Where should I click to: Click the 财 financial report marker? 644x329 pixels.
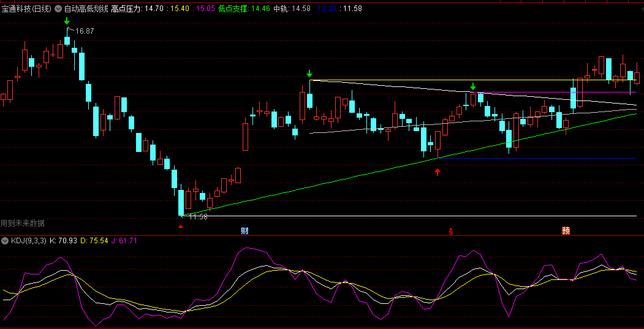(244, 231)
